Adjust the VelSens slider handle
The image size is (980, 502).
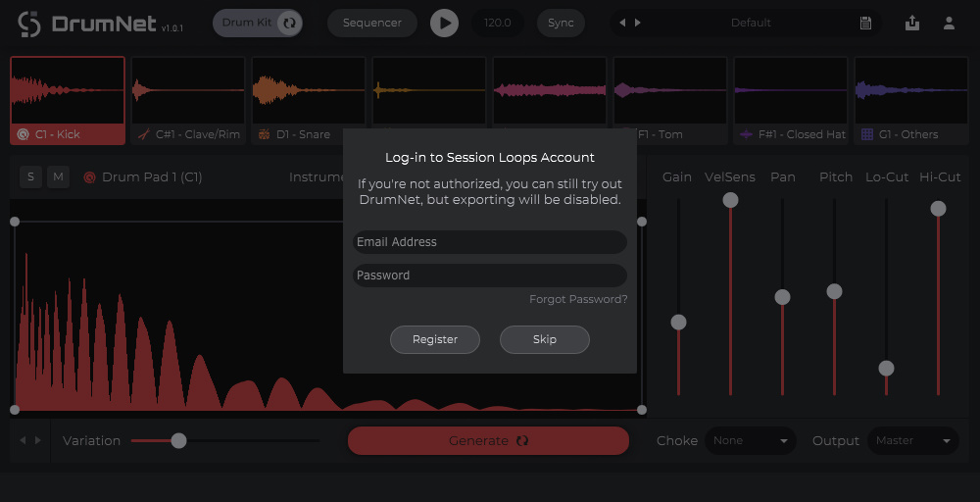(730, 200)
